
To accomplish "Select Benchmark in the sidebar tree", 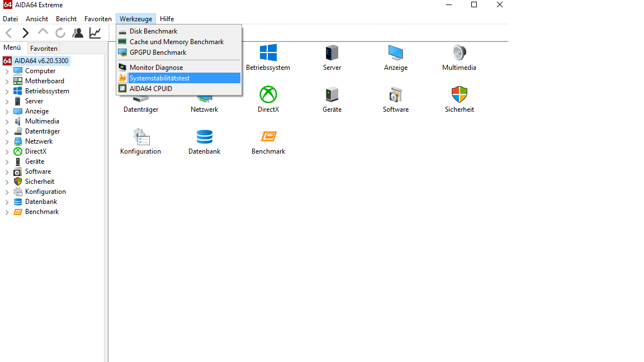I will (42, 212).
